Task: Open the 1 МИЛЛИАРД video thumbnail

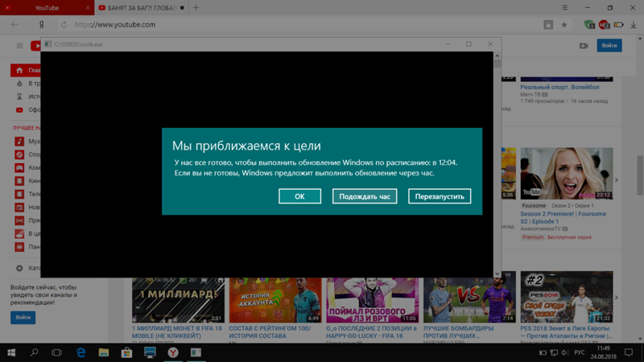Action: click(178, 300)
